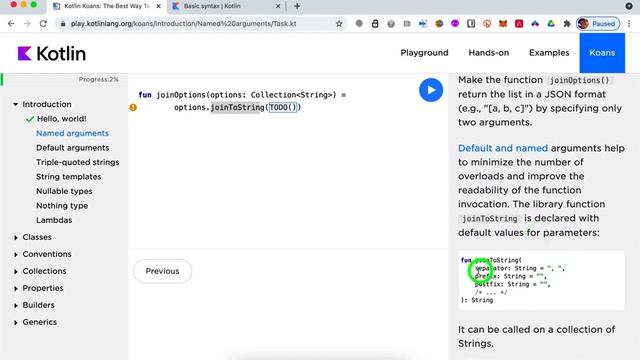Image resolution: width=640 pixels, height=360 pixels.
Task: Switch to the Kotlin Koans browser tab
Action: (107, 6)
